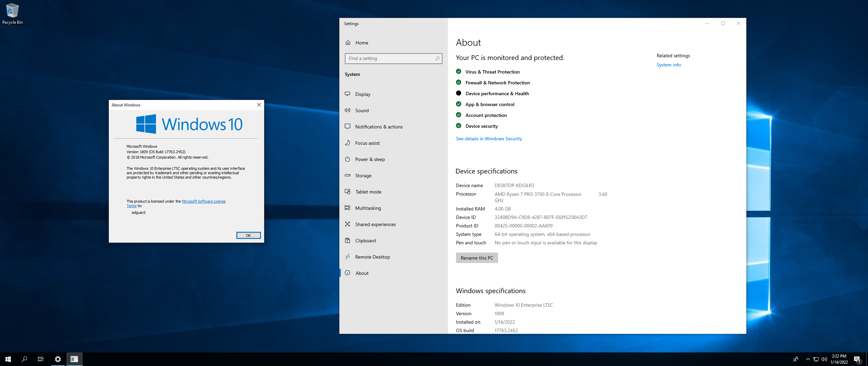Open Task View on the taskbar
The height and width of the screenshot is (366, 868).
click(41, 359)
